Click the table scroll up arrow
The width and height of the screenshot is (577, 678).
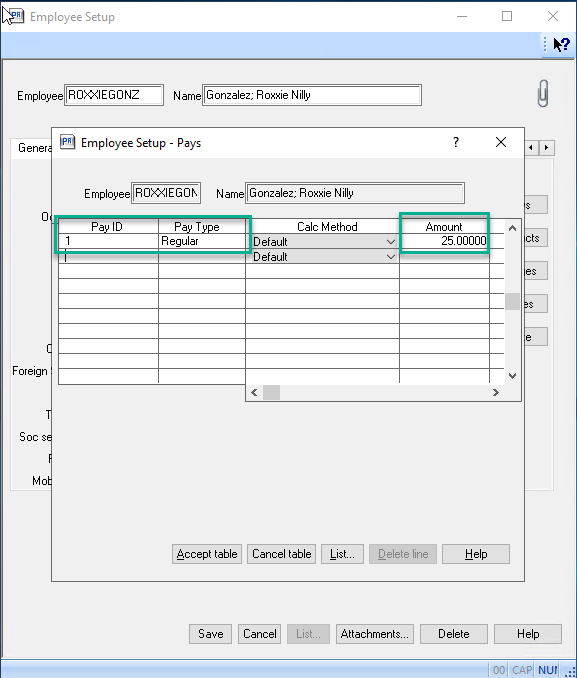click(513, 228)
